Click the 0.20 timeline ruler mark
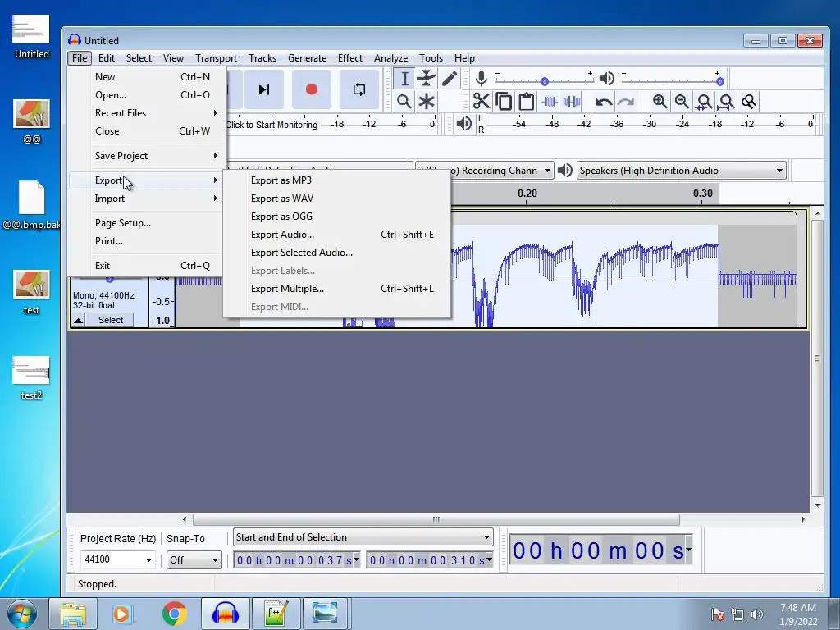 [x=527, y=194]
